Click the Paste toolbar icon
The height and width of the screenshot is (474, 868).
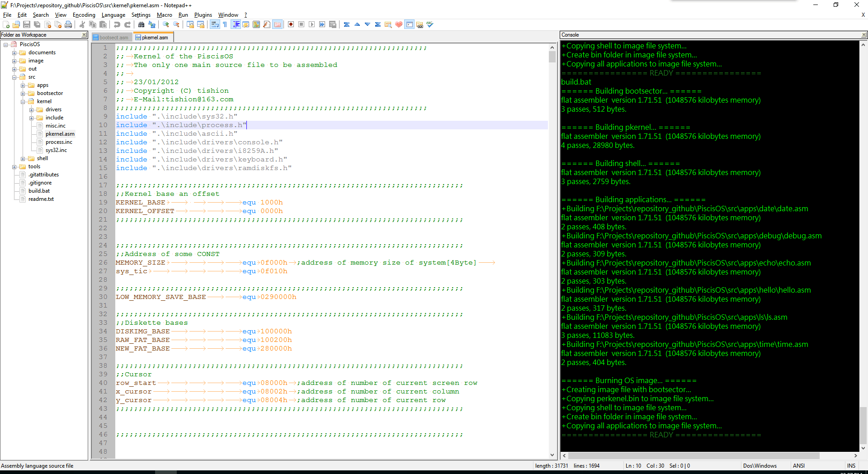click(103, 24)
